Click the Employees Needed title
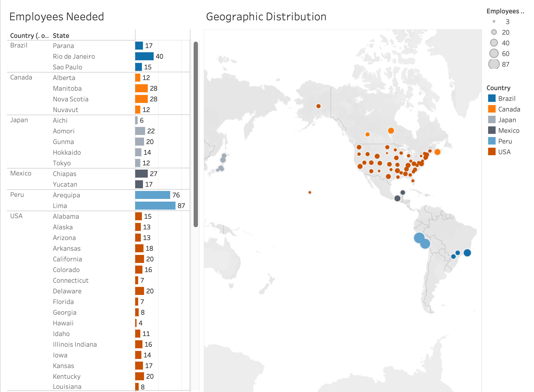 (57, 17)
